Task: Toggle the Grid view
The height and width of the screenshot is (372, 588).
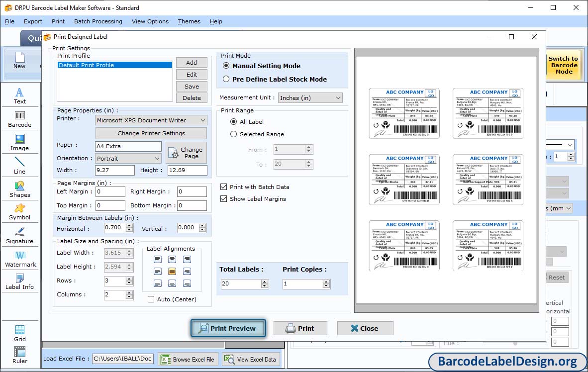Action: point(19,333)
